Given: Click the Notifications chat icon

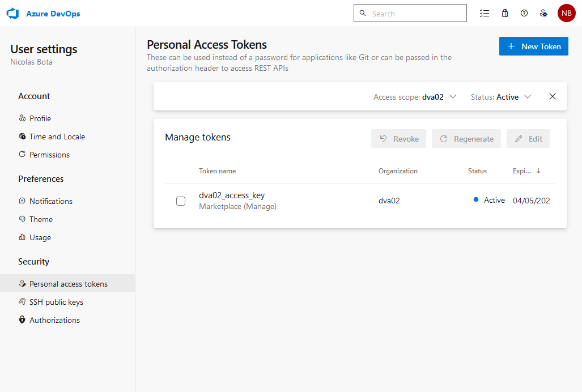Looking at the screenshot, I should pos(22,201).
